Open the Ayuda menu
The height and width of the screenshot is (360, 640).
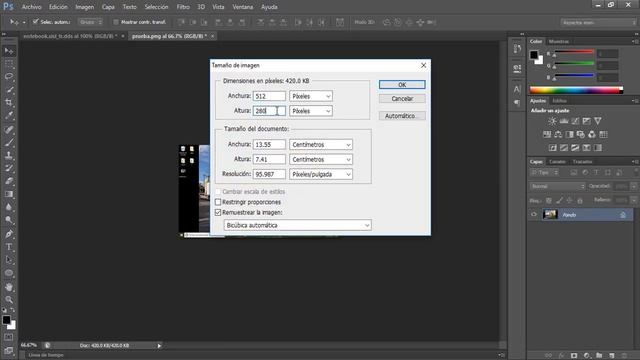click(x=269, y=7)
